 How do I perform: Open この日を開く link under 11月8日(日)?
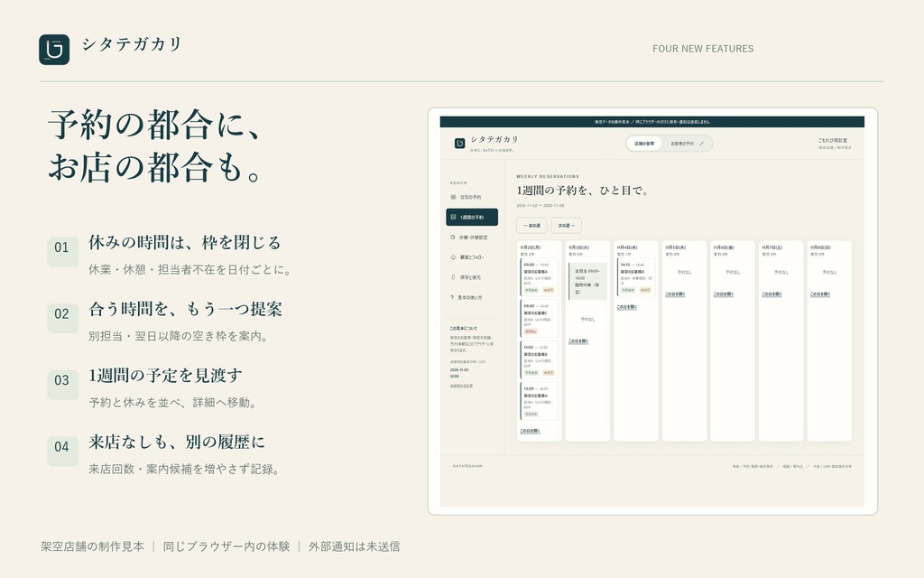819,294
